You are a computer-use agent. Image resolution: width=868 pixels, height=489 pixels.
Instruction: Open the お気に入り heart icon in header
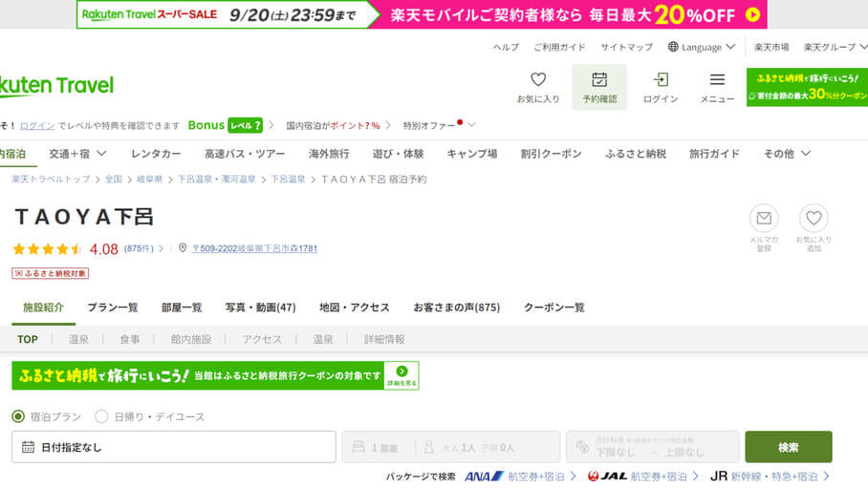point(538,79)
